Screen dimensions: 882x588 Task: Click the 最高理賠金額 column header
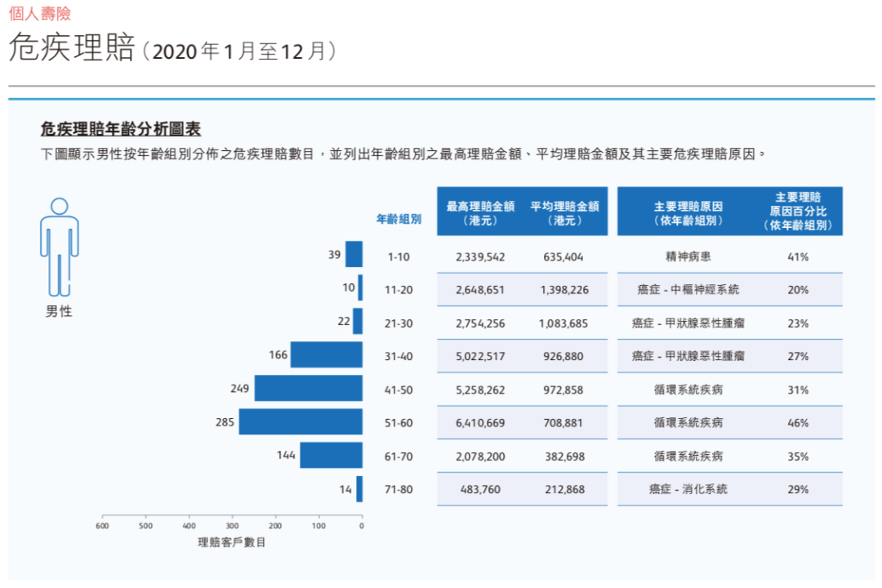[482, 211]
